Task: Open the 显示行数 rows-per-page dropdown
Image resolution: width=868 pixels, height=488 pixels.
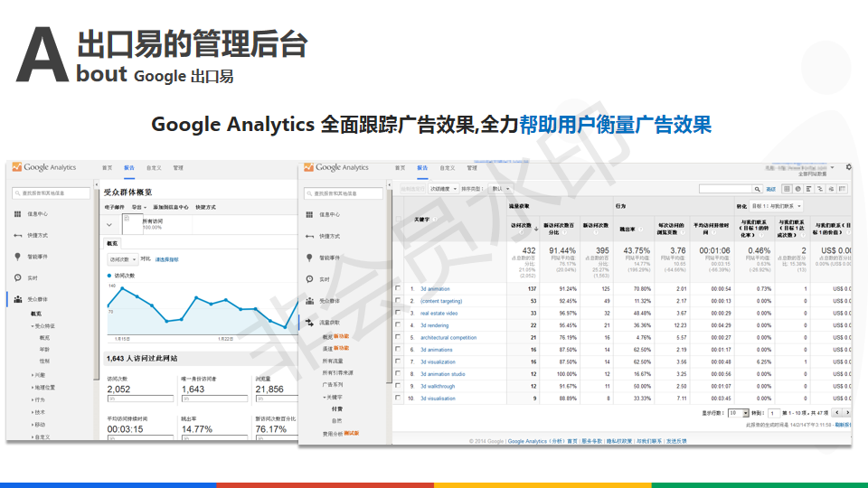Action: pyautogui.click(x=738, y=413)
